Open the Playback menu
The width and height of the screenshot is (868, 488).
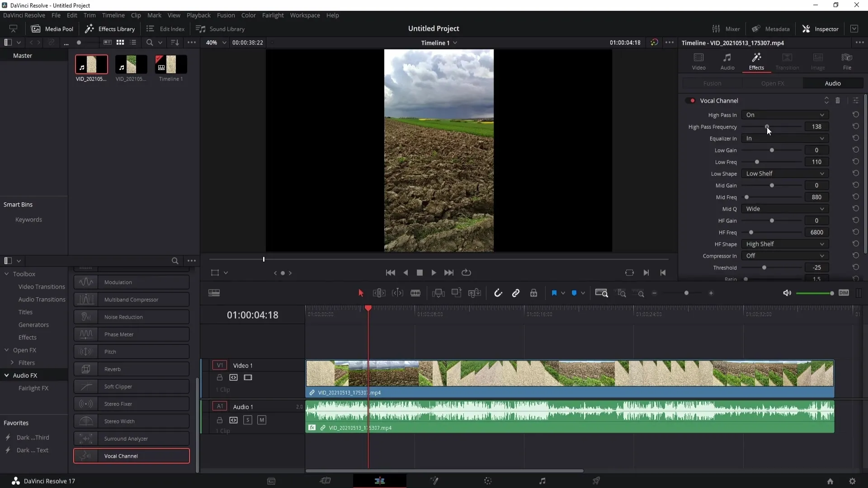pyautogui.click(x=198, y=15)
